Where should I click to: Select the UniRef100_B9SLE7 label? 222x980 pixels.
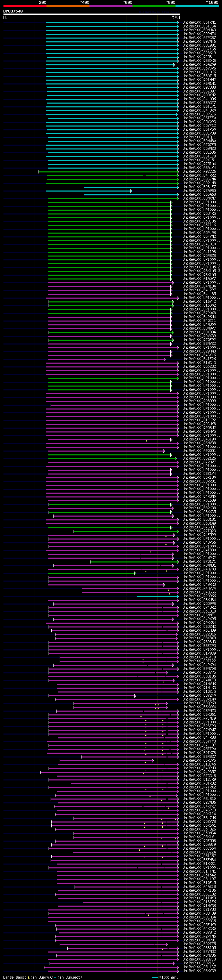pyautogui.click(x=199, y=187)
